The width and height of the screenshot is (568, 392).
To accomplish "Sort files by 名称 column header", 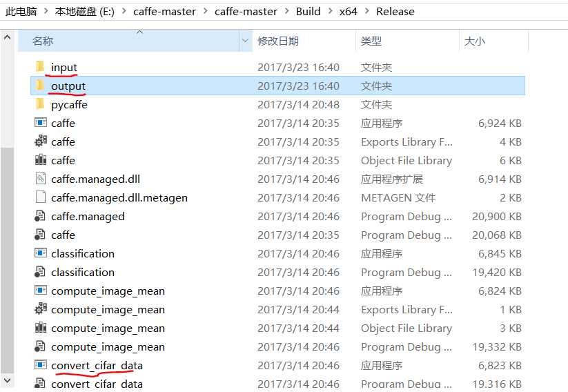I will 128,41.
